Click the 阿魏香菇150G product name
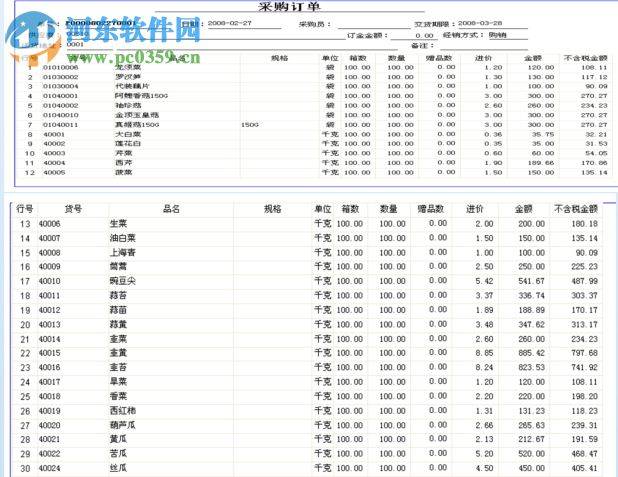Image resolution: width=618 pixels, height=477 pixels. click(x=141, y=96)
